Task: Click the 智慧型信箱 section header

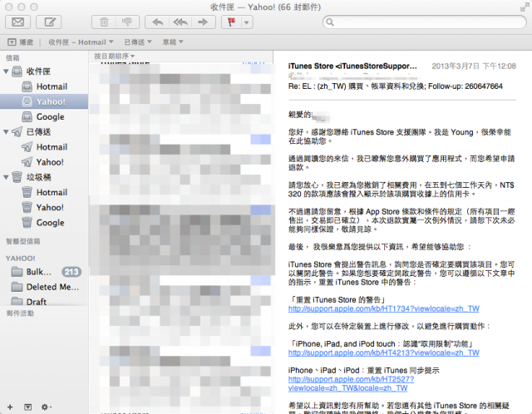Action: tap(23, 241)
